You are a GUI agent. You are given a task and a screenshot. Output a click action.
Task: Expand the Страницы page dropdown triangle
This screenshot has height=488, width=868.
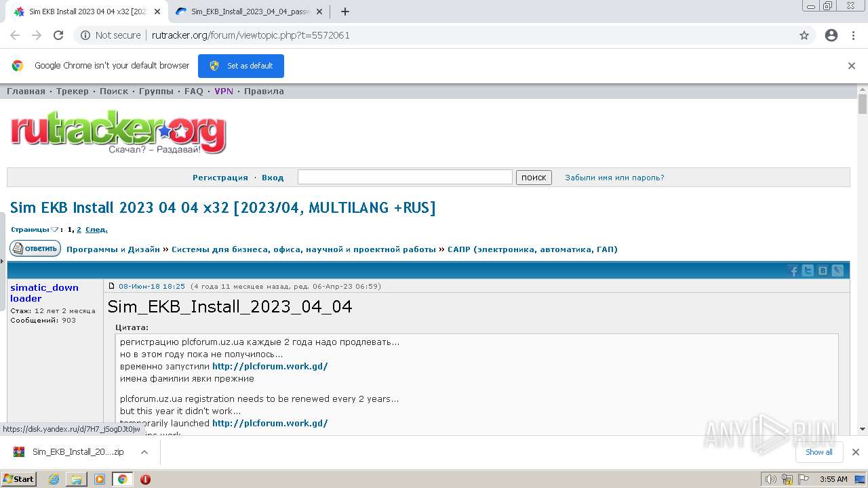(55, 230)
